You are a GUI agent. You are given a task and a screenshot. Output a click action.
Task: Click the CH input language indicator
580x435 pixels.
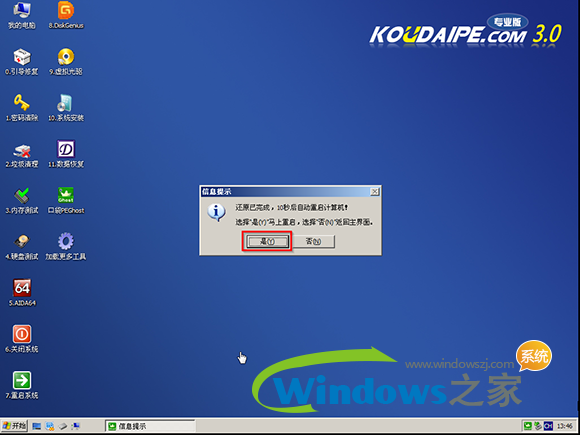coord(548,426)
